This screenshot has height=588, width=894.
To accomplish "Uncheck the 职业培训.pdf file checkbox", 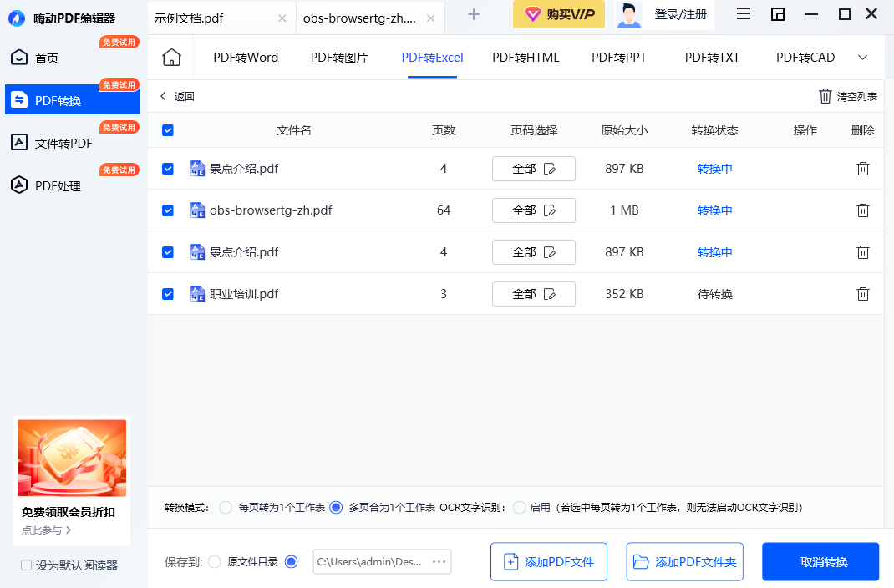I will (x=168, y=294).
